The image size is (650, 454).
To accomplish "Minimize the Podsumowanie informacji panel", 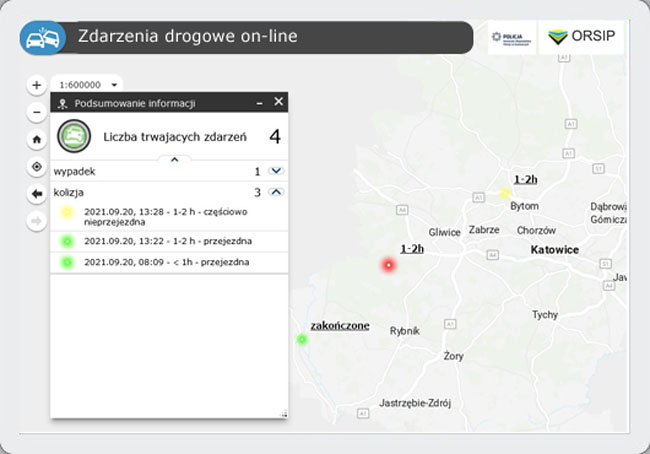I will coord(260,102).
